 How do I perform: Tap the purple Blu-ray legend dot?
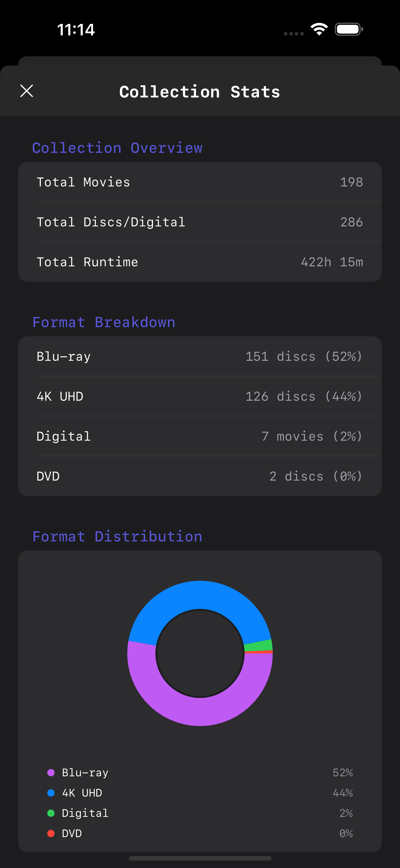pos(51,773)
